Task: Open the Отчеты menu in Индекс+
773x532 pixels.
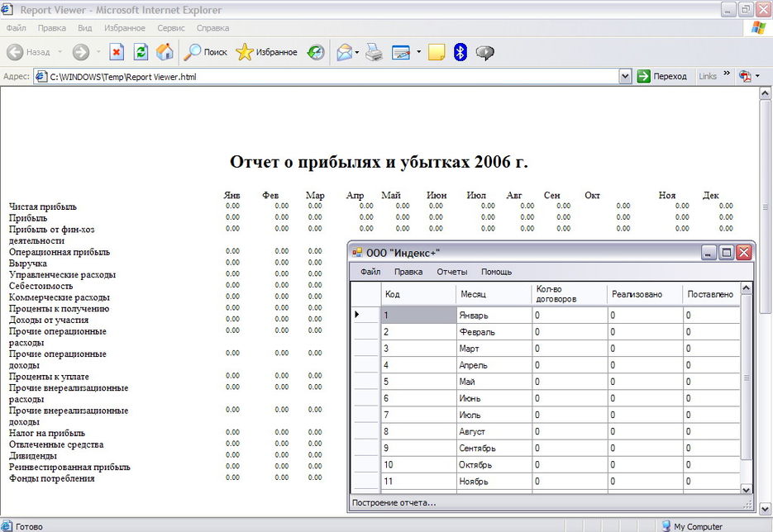Action: [451, 272]
